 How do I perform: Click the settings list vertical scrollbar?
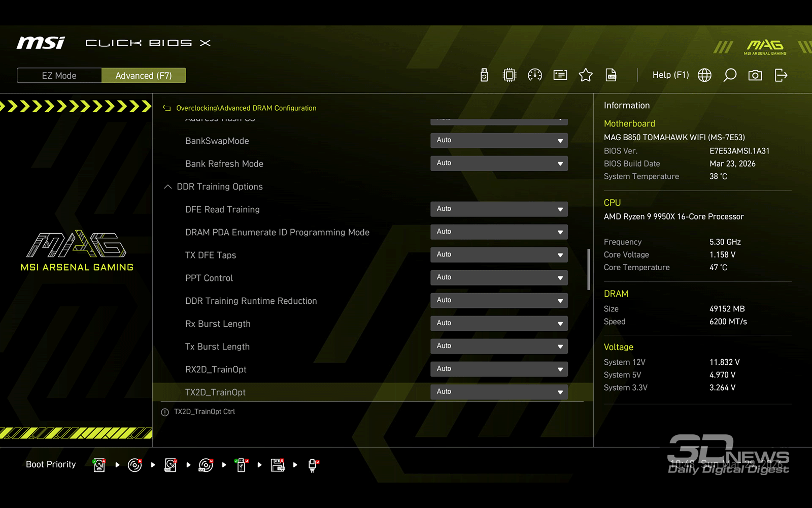tap(589, 269)
